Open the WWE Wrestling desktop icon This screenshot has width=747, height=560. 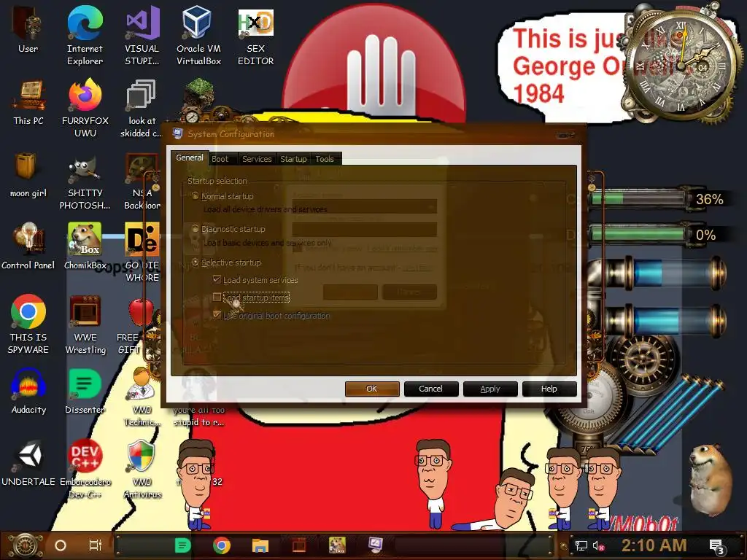point(85,324)
